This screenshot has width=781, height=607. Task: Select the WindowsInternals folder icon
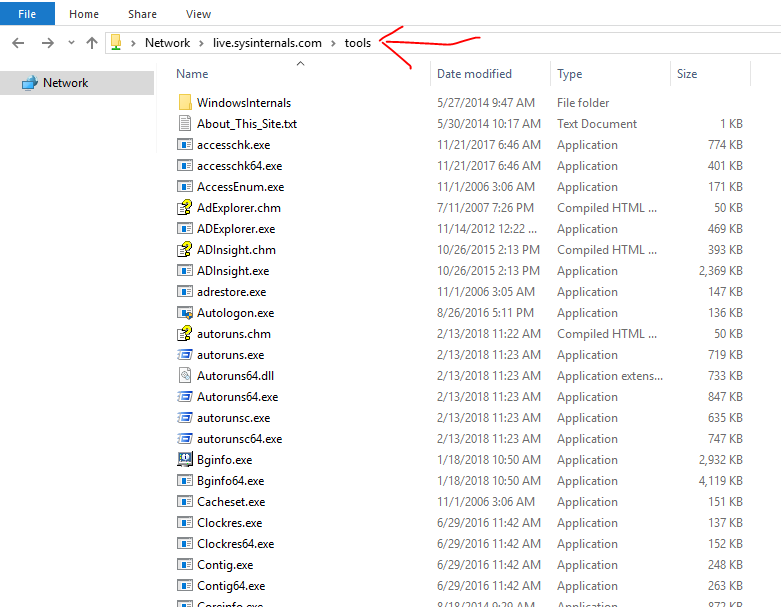pos(185,103)
